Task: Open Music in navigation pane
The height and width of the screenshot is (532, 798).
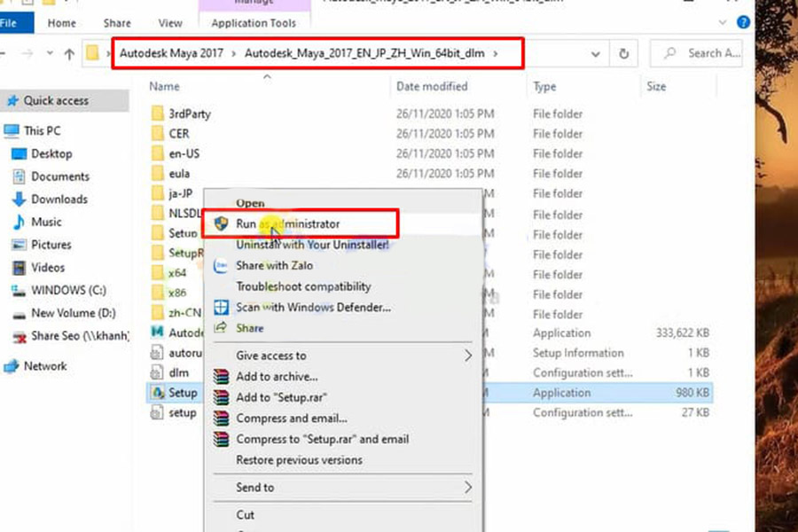Action: tap(46, 222)
